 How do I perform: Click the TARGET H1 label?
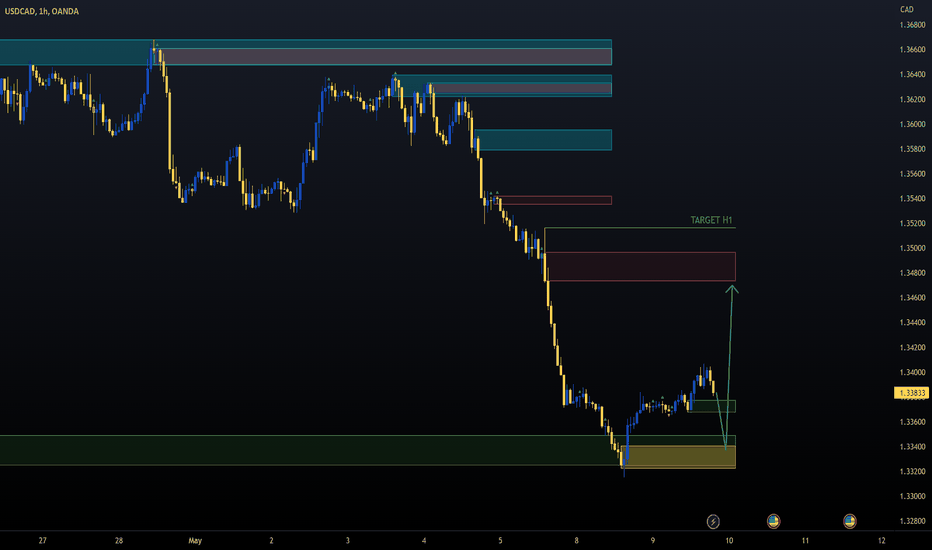pyautogui.click(x=711, y=220)
